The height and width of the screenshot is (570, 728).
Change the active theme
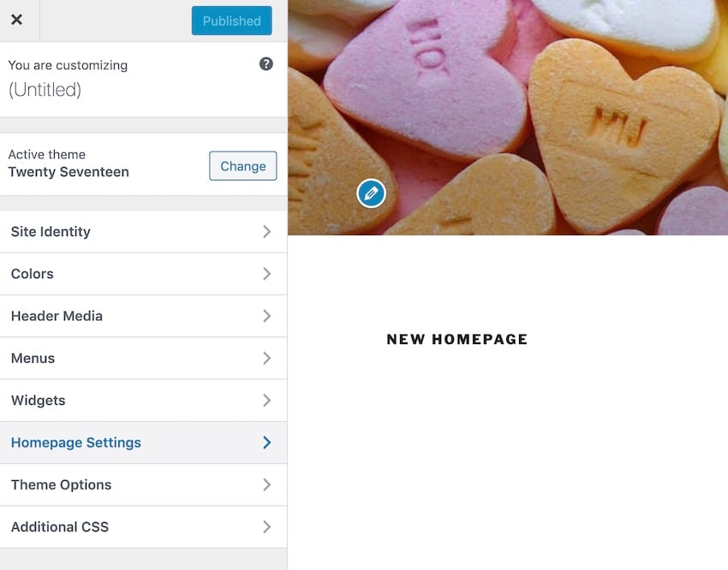coord(243,166)
